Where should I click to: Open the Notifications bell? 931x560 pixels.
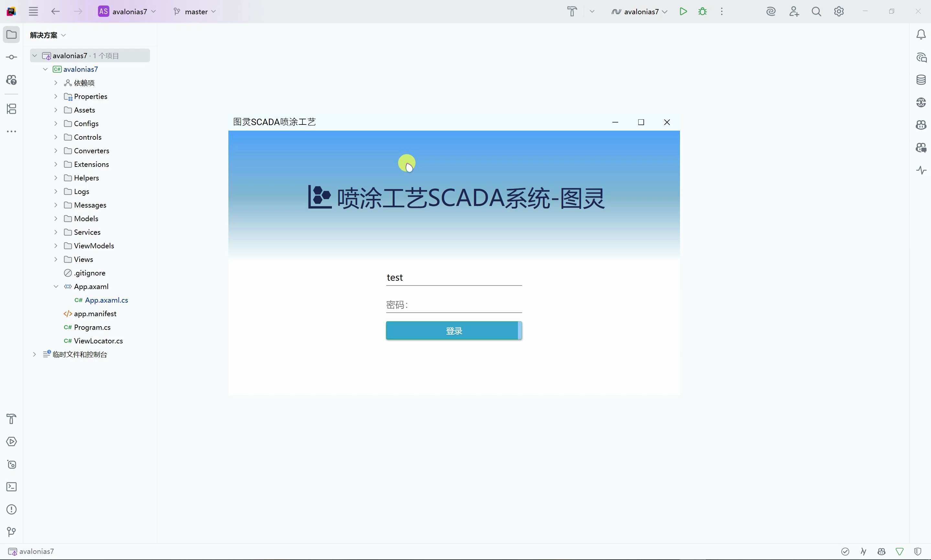tap(921, 35)
